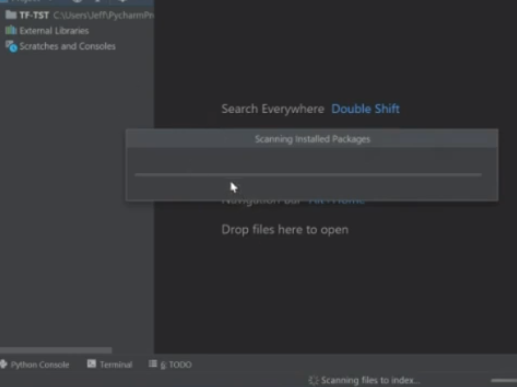Click the Scanning Installed Packages dialog title

pyautogui.click(x=312, y=139)
